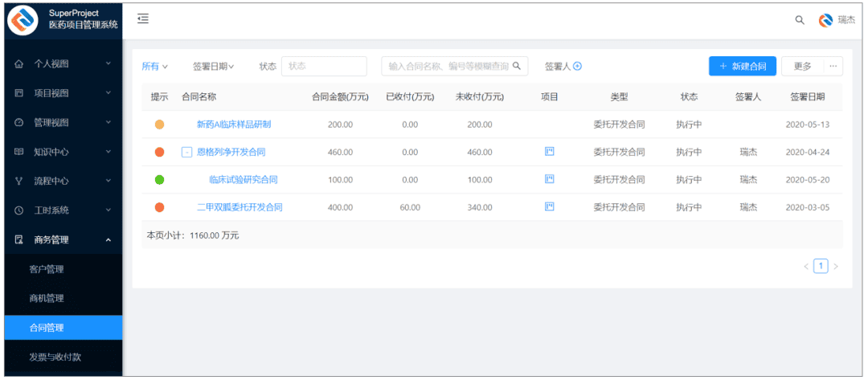Viewport: 868px width, 380px height.
Task: Collapse the 恩格列净开发合同 tree row
Action: (187, 152)
